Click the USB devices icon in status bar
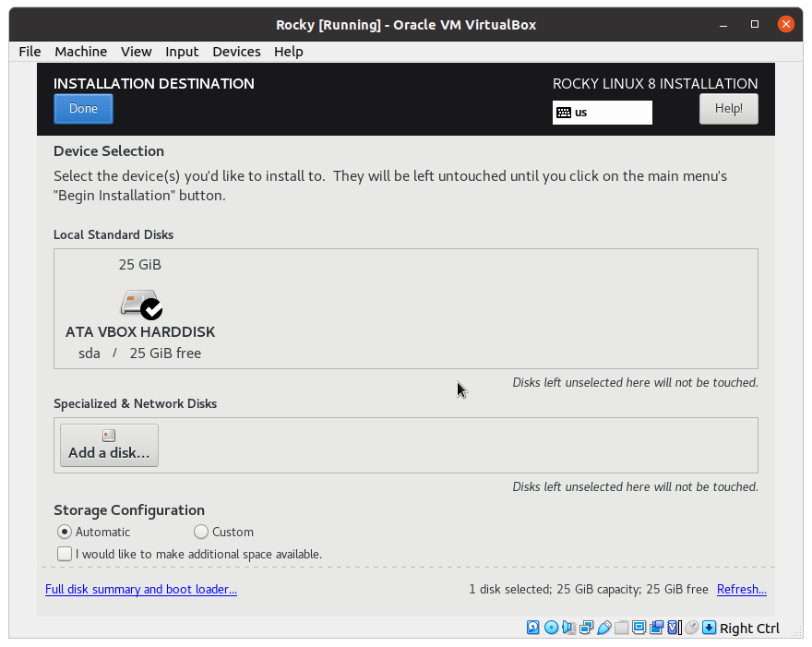This screenshot has height=647, width=812. [x=603, y=628]
